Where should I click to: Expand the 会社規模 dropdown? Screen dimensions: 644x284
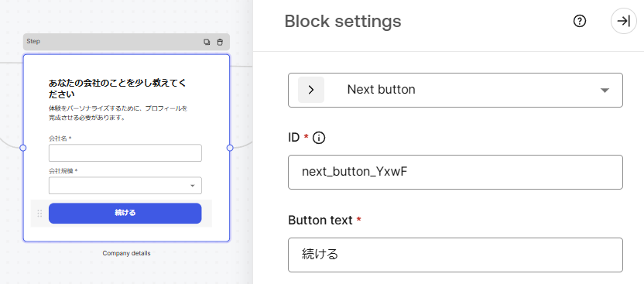point(125,186)
